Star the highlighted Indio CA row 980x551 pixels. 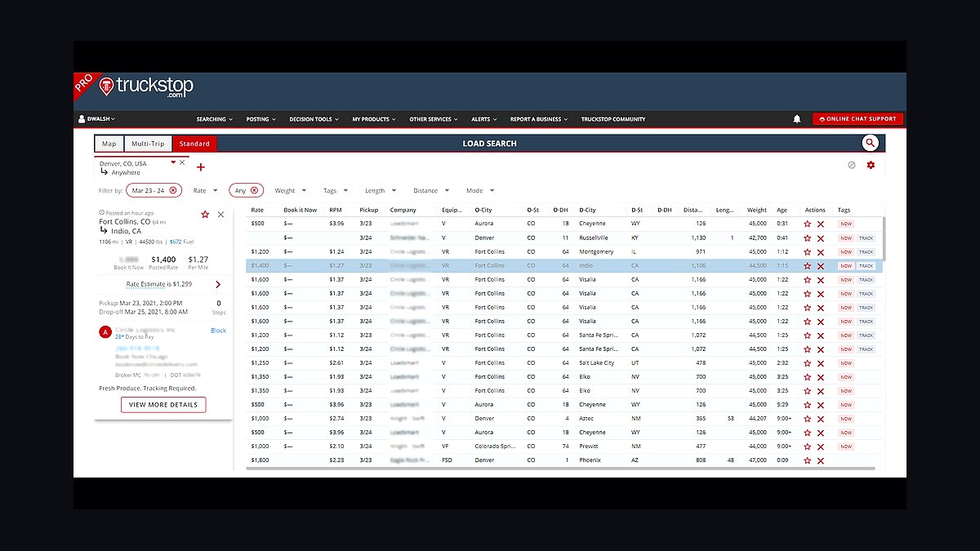(x=807, y=265)
